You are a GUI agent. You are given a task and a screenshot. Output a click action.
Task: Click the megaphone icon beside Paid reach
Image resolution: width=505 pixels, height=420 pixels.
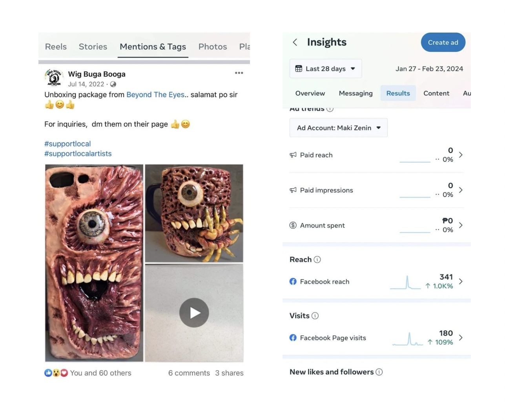point(293,155)
